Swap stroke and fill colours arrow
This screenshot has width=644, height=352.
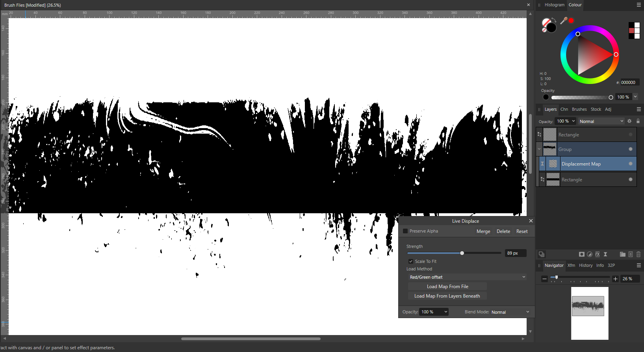[554, 20]
